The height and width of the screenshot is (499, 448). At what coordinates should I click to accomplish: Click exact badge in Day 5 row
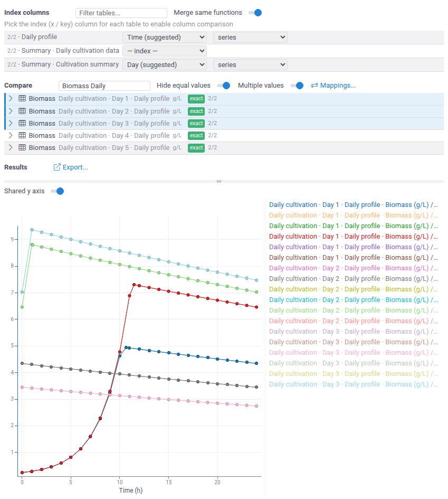[196, 148]
